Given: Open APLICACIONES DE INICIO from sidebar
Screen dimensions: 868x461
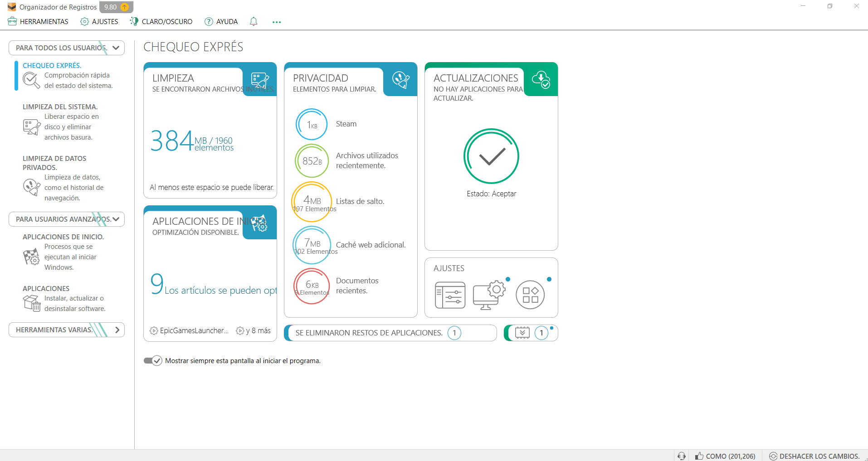Looking at the screenshot, I should click(x=63, y=237).
